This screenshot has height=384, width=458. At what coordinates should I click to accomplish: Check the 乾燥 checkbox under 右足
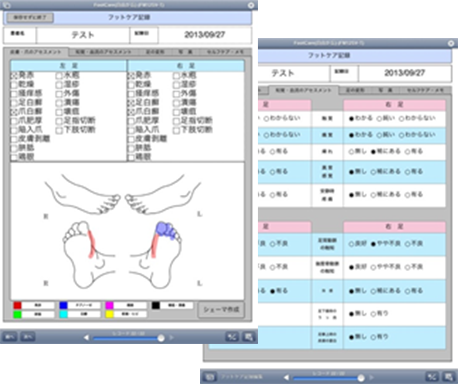point(131,85)
